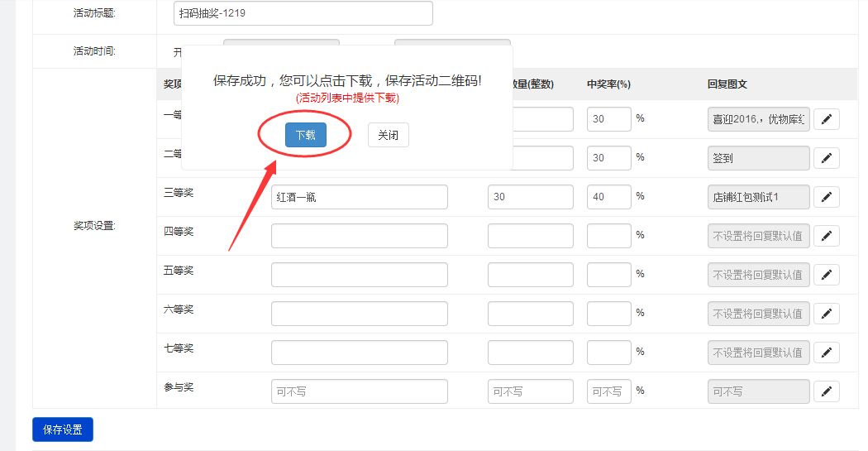Viewport: 868px width, 451px height.
Task: Click edit pencil icon for 七等奖 reply
Action: (826, 353)
